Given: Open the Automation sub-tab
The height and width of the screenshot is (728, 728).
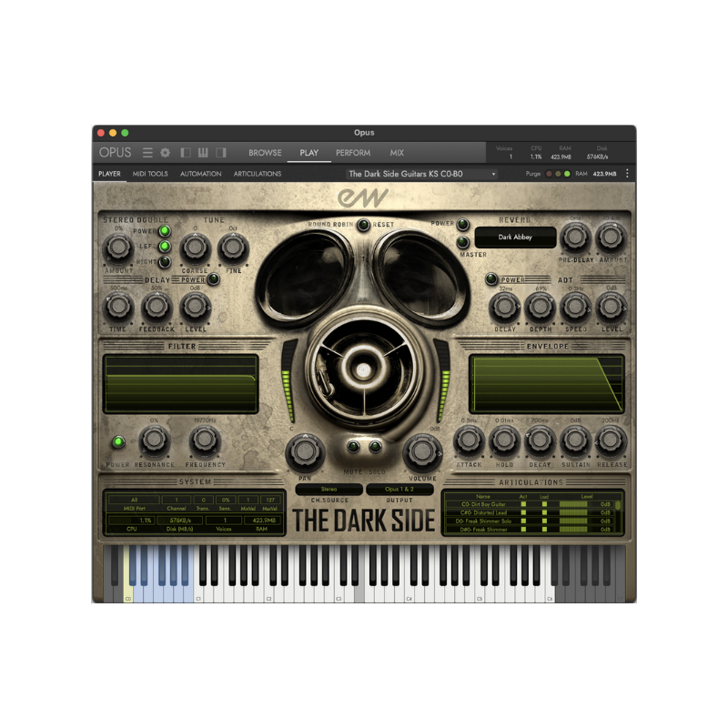Looking at the screenshot, I should coord(200,174).
